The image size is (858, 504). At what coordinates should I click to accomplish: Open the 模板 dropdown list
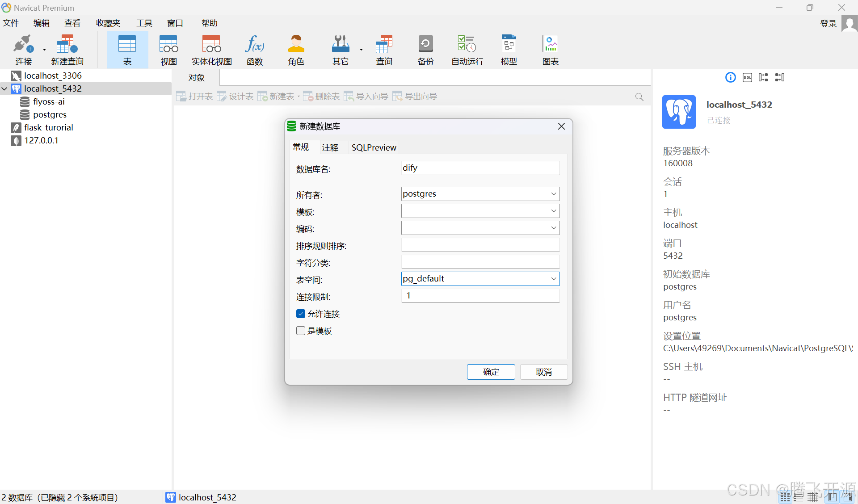click(553, 211)
